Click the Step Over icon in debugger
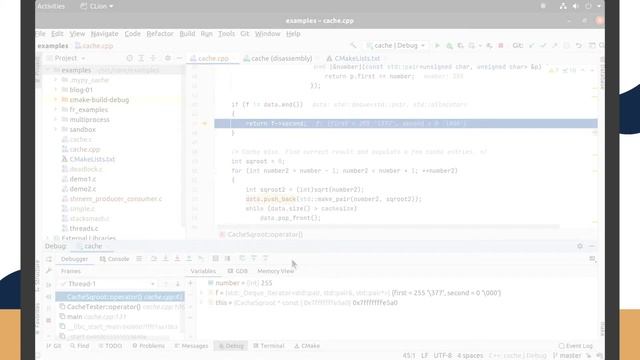This screenshot has width=640, height=360. tap(154, 259)
